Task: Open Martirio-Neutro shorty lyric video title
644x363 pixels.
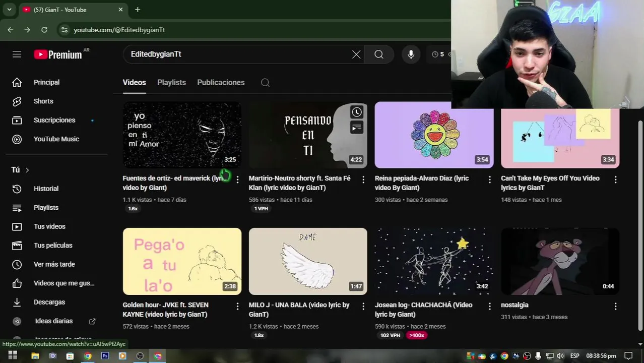Action: pos(299,183)
